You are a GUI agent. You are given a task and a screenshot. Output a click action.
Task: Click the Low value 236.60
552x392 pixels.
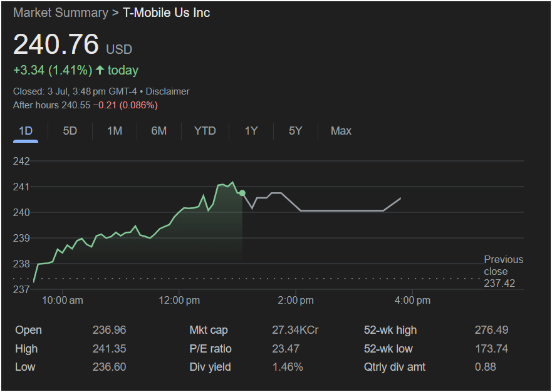tap(109, 367)
